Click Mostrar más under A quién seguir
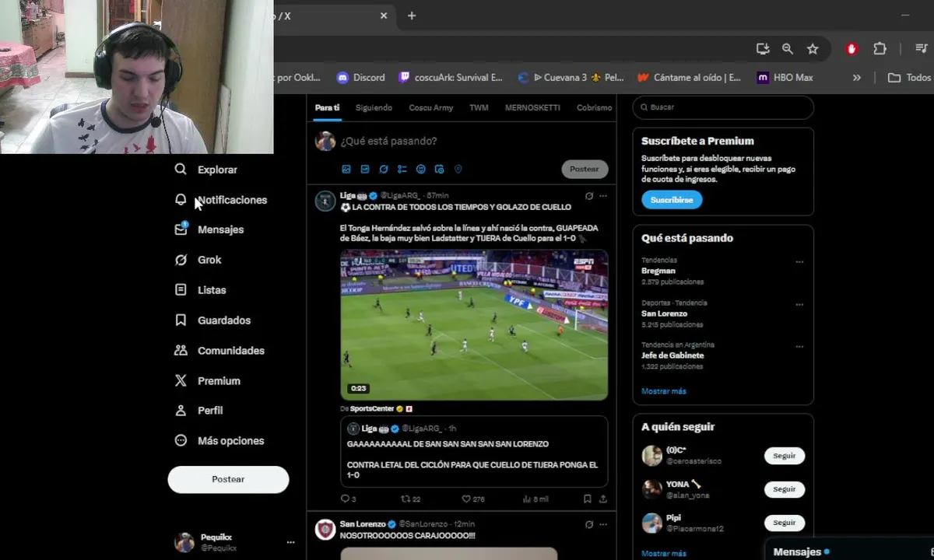Viewport: 934px width, 560px height. 664,554
